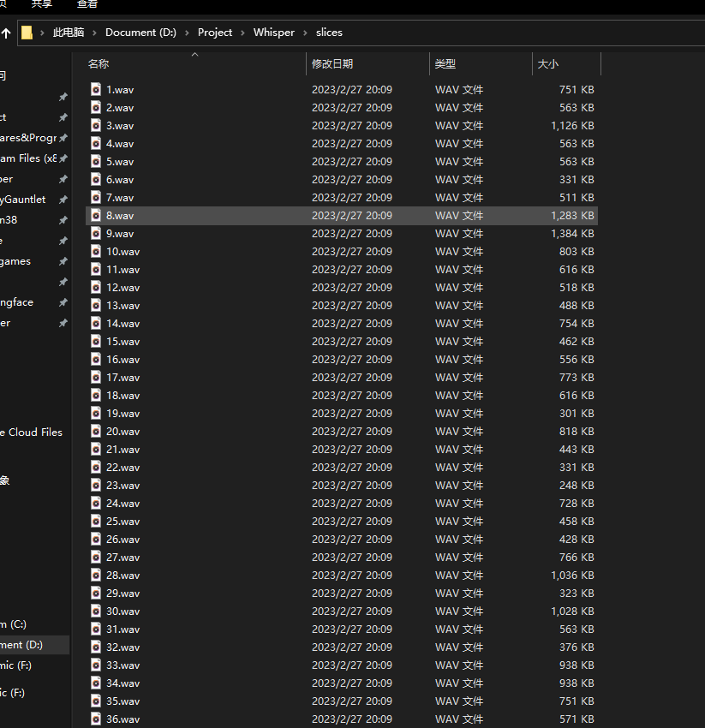Select the 8.wav file name
705x728 pixels.
tap(120, 216)
